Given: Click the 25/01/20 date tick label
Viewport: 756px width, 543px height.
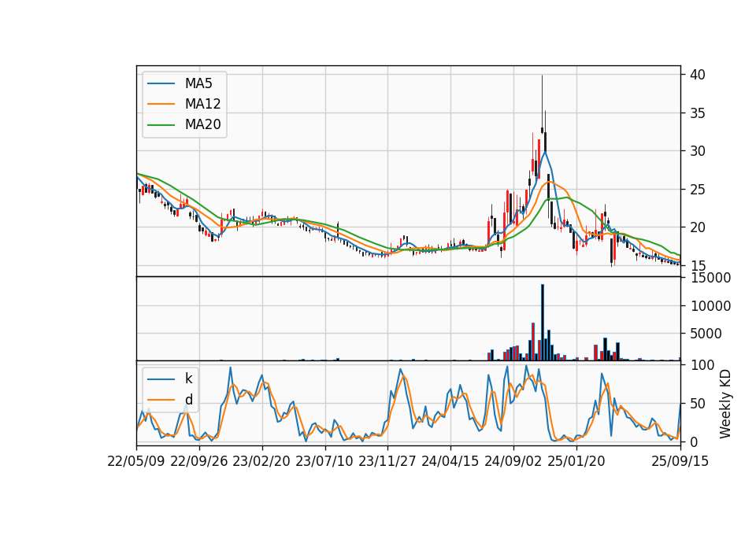Looking at the screenshot, I should click(x=576, y=461).
